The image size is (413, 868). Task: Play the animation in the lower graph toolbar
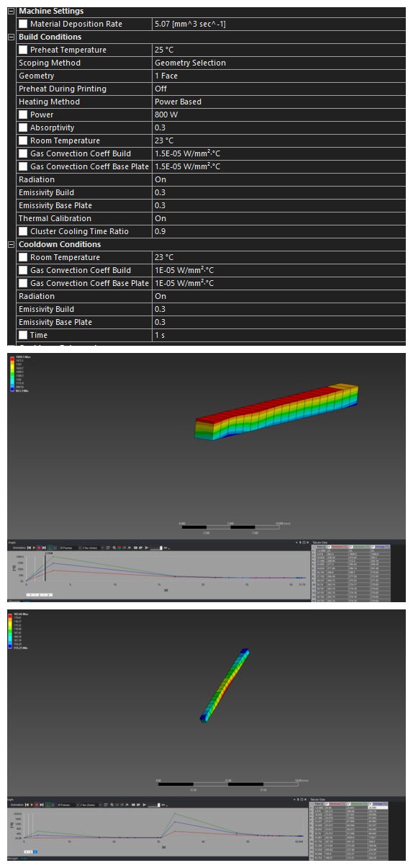click(32, 803)
